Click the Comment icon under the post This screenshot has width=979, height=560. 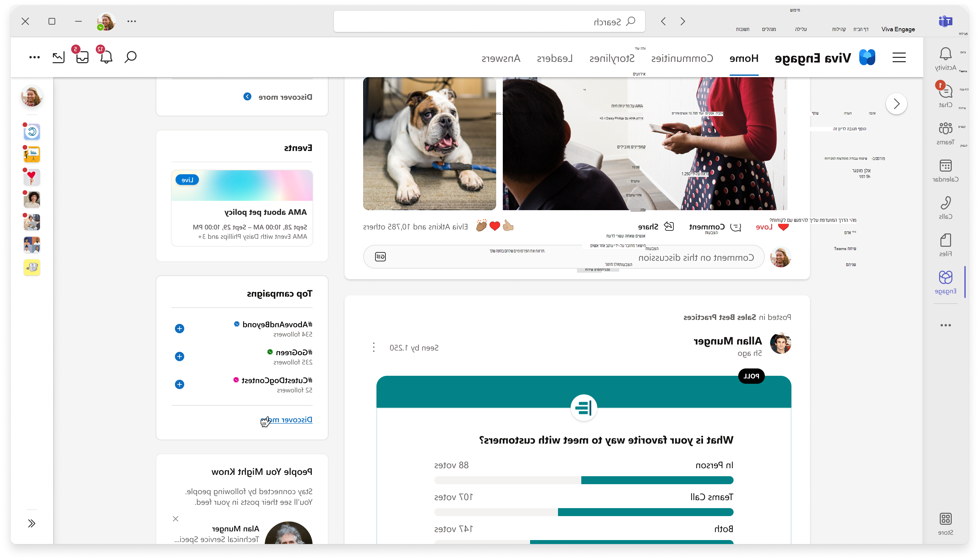click(735, 227)
